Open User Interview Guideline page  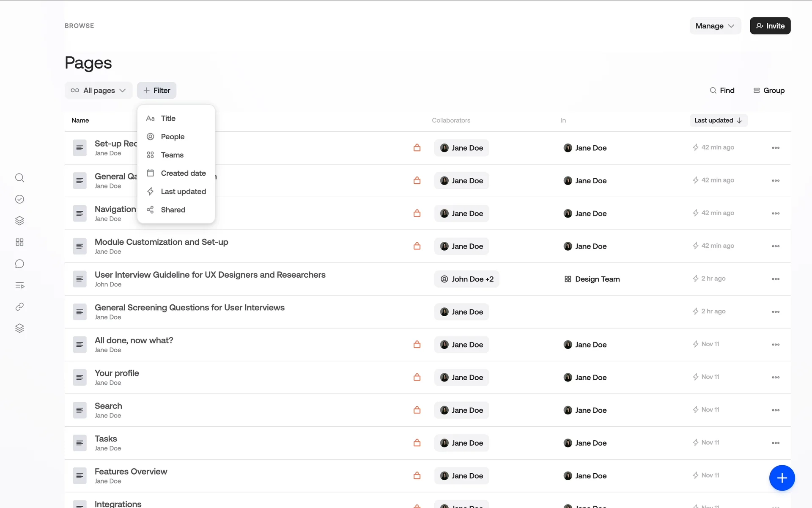tap(210, 275)
